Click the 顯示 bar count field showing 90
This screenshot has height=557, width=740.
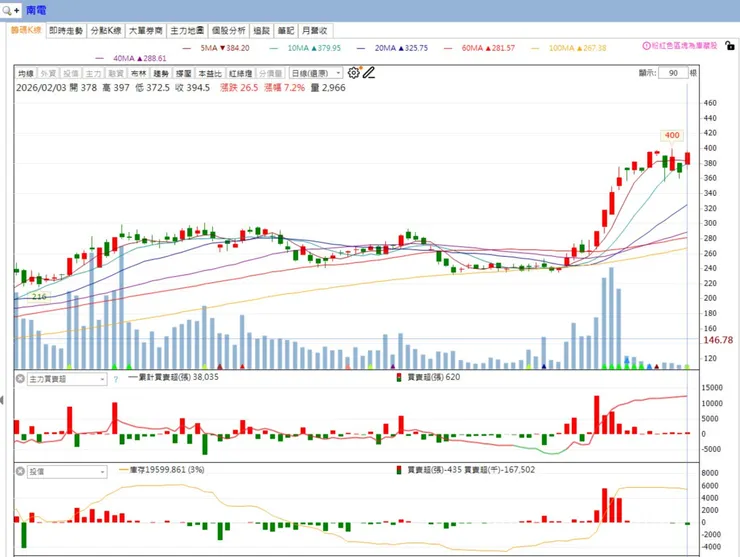click(673, 73)
